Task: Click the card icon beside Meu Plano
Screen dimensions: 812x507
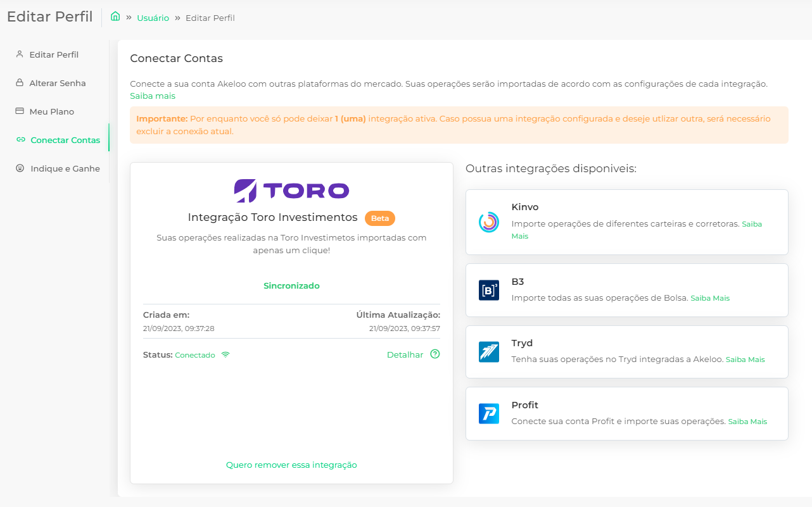Action: (19, 111)
